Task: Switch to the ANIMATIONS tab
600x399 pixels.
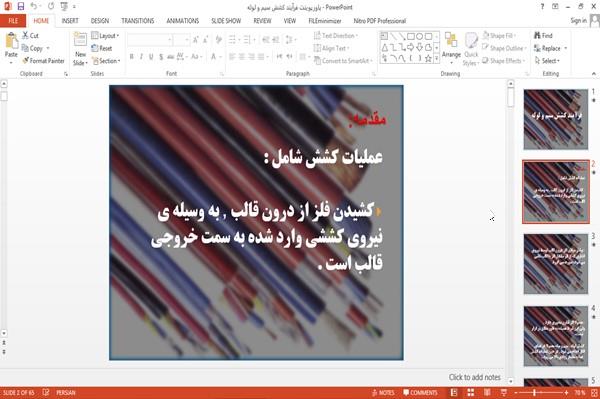Action: (x=183, y=21)
